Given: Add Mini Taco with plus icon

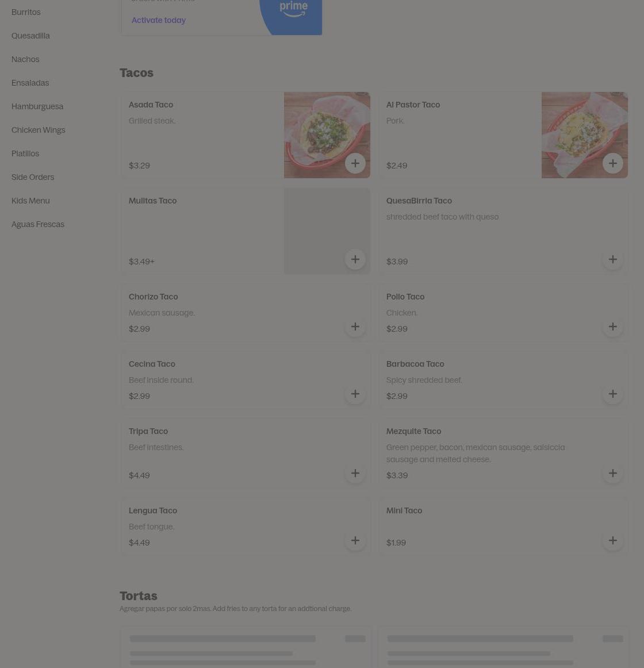Looking at the screenshot, I should click(x=612, y=540).
